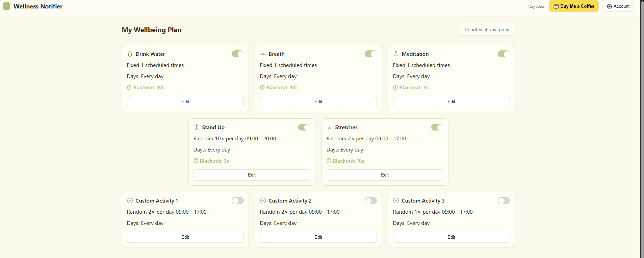
Task: Disable the Drink Water reminder toggle
Action: tap(238, 54)
